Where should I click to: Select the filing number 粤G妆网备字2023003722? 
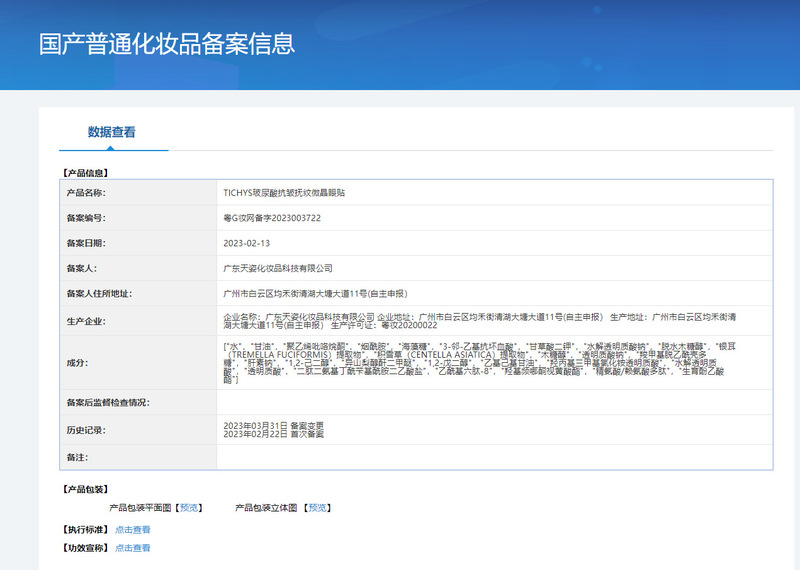click(272, 218)
